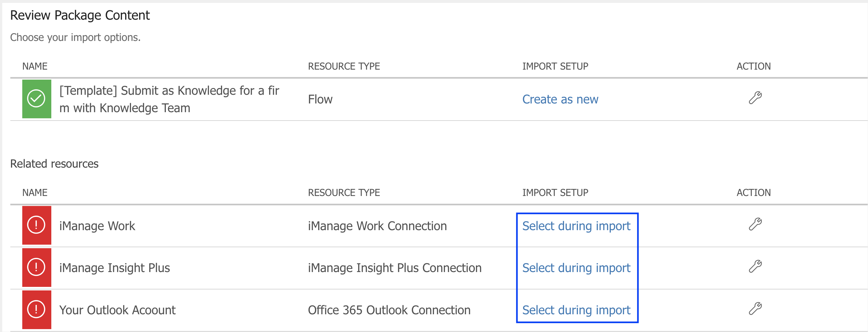
Task: Open the wrench action for iManage Work
Action: click(755, 224)
